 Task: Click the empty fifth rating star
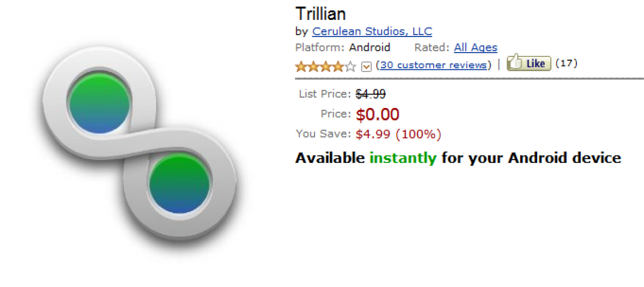click(350, 67)
